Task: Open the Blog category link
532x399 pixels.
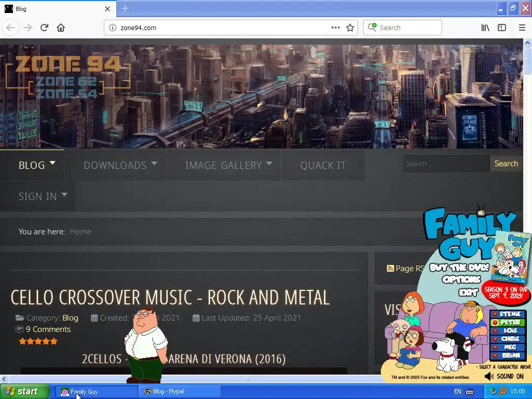Action: (70, 318)
